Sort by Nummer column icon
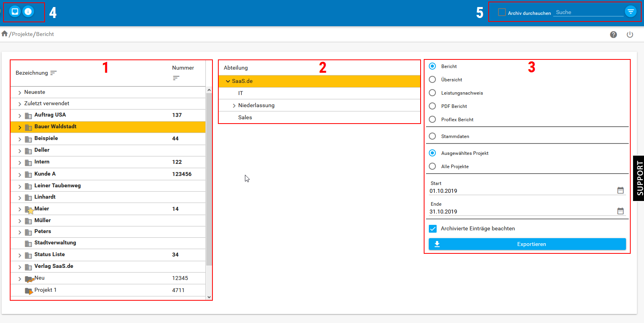644x323 pixels. coord(176,78)
